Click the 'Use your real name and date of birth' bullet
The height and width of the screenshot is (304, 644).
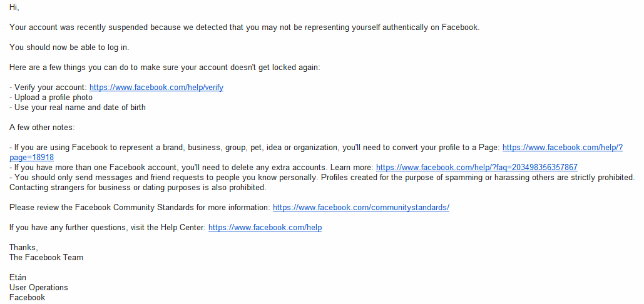[78, 108]
